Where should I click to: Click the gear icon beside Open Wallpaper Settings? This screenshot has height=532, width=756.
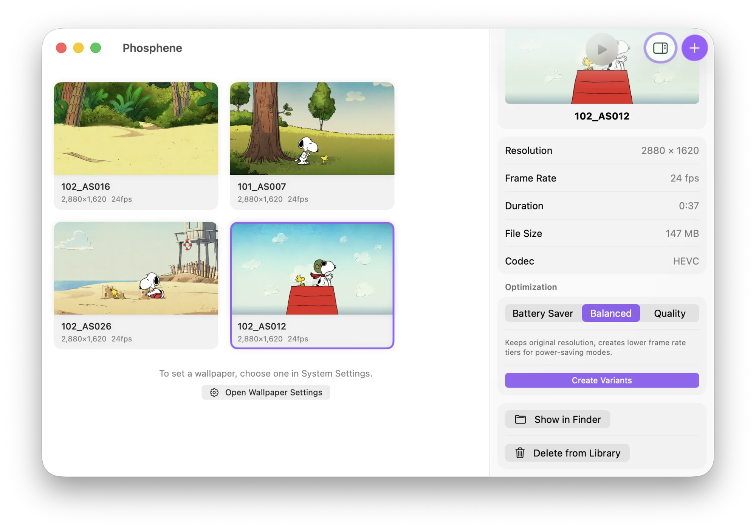tap(214, 392)
